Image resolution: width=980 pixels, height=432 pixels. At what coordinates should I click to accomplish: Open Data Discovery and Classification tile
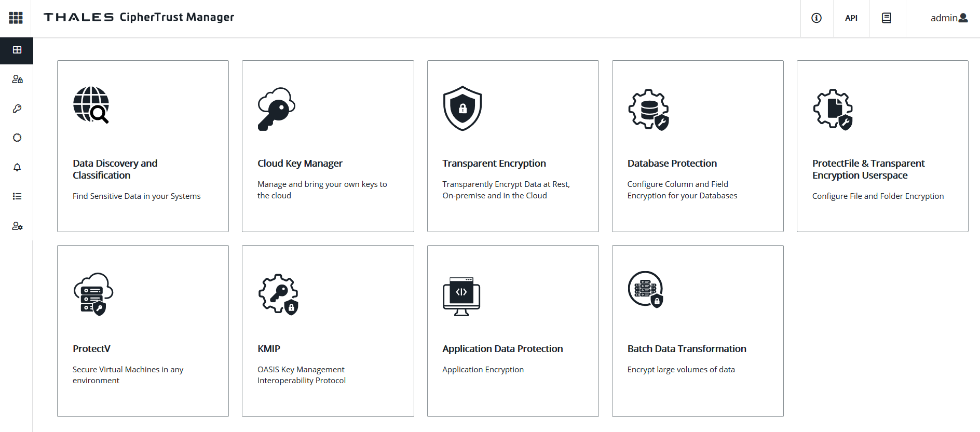click(143, 146)
